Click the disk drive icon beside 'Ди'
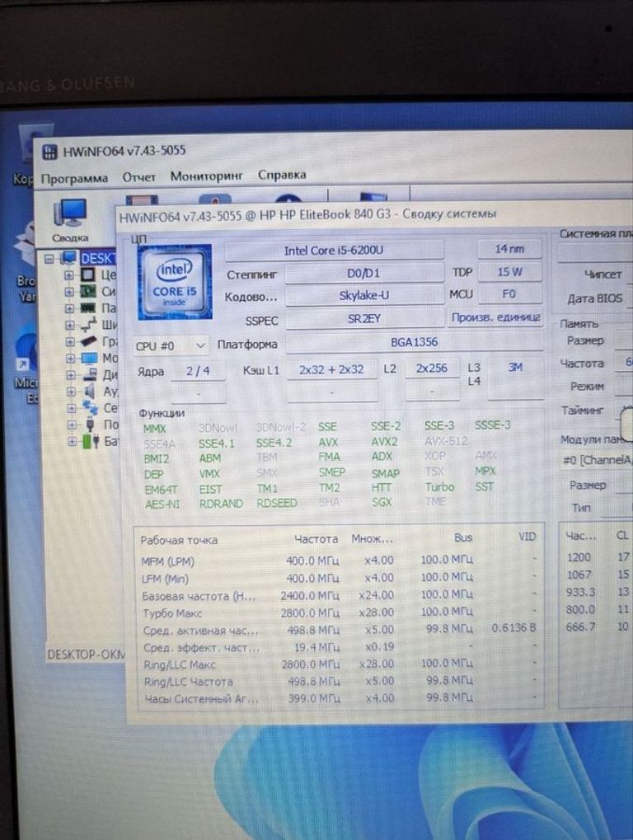 pos(90,374)
